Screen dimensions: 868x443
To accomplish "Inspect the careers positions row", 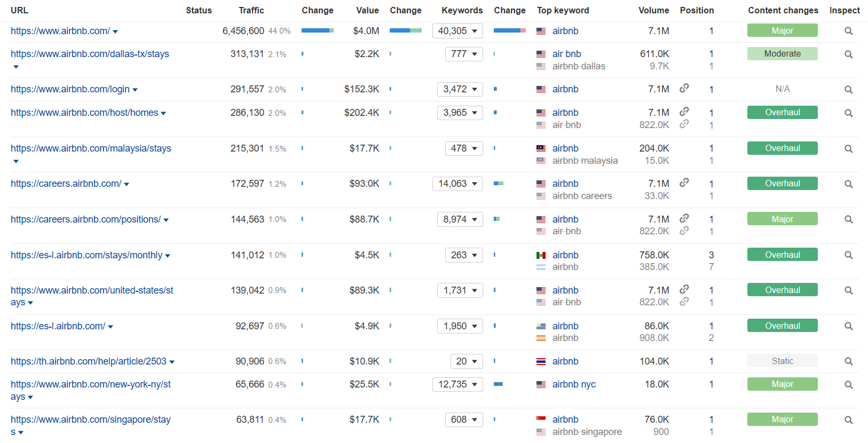I will coord(848,219).
